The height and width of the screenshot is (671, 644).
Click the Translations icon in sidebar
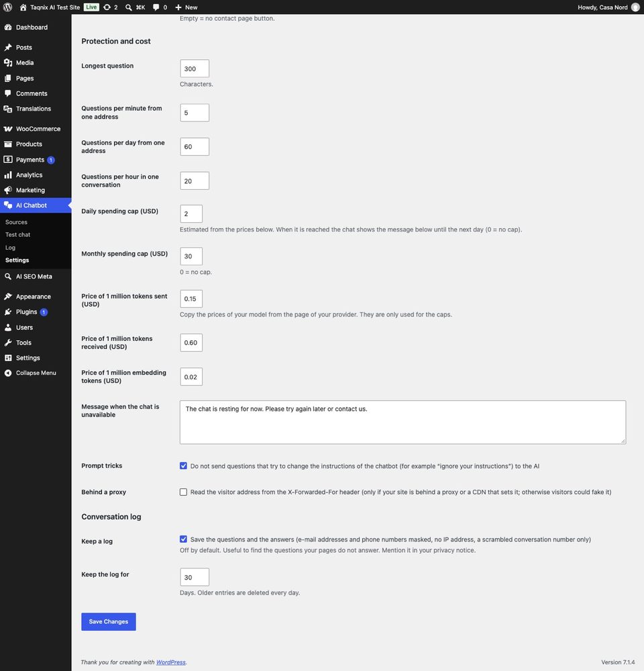pos(7,109)
